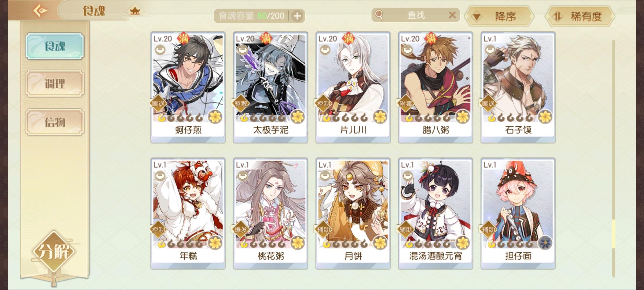The image size is (644, 290).
Task: Click the vertical list scrollbar
Action: pyautogui.click(x=613, y=158)
